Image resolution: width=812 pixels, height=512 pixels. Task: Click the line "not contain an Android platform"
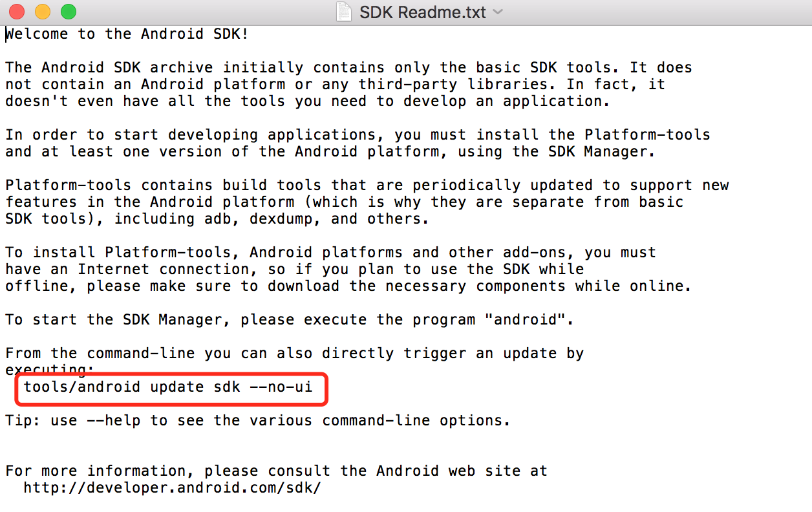(336, 84)
